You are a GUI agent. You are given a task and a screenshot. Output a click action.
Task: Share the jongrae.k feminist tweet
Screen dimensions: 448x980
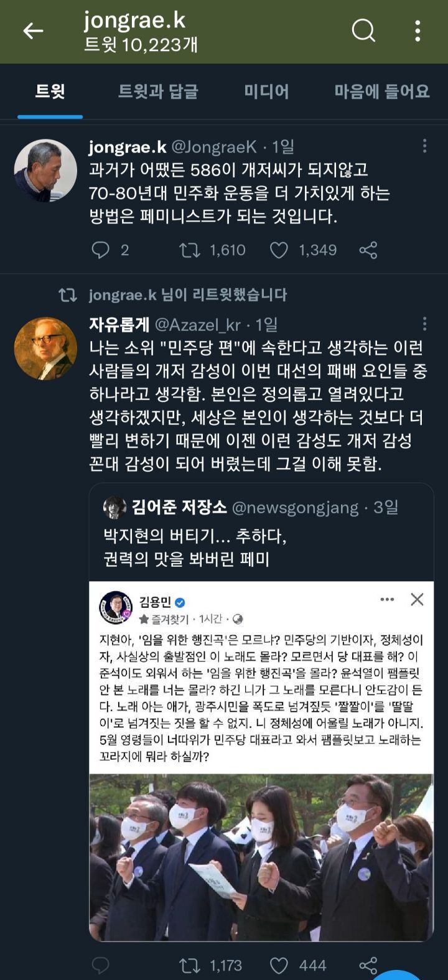click(x=368, y=250)
